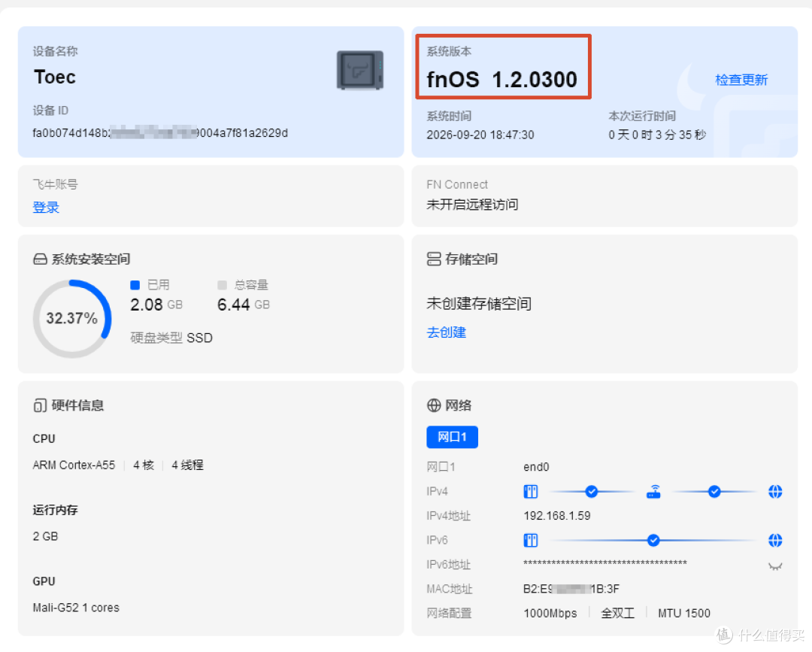Click the total capacity value 6.44 GB
The image size is (812, 652).
(244, 305)
